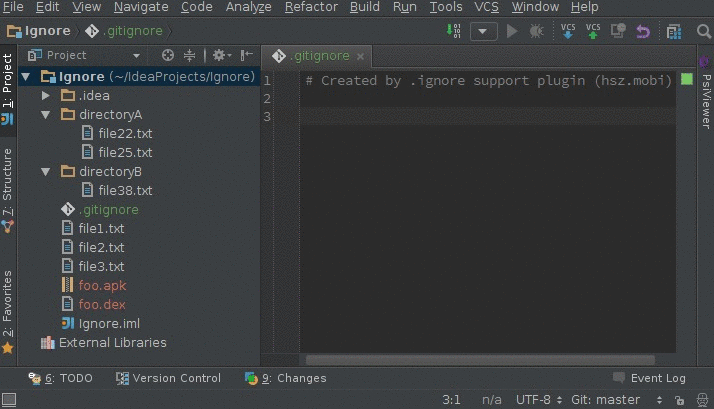Open the 6: TODO tool window
This screenshot has height=409, width=714.
[x=61, y=378]
